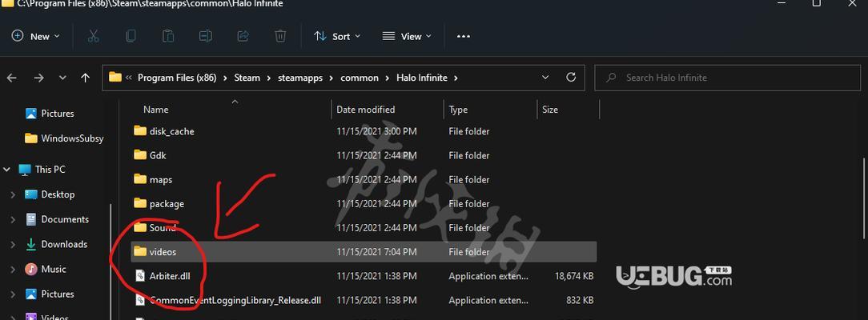Expand the chevron after Halo Infinite breadcrumb
Viewport: 868px width, 320px height.
(x=456, y=78)
